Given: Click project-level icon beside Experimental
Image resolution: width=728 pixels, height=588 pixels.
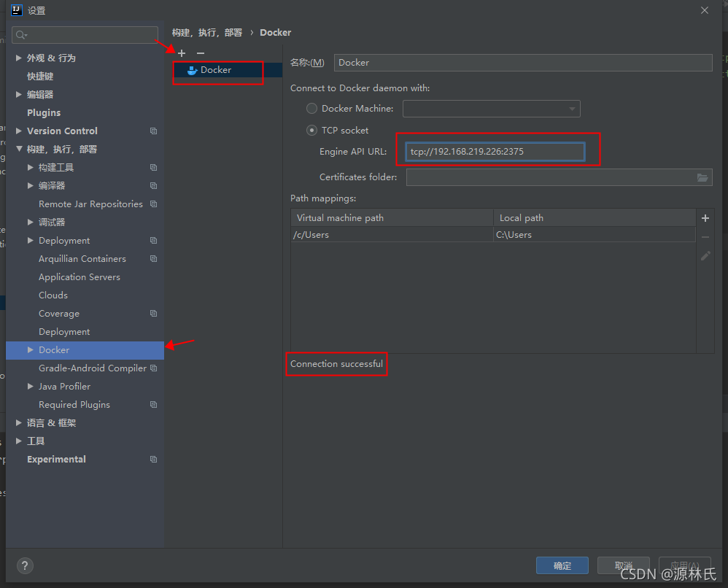Looking at the screenshot, I should click(x=154, y=460).
